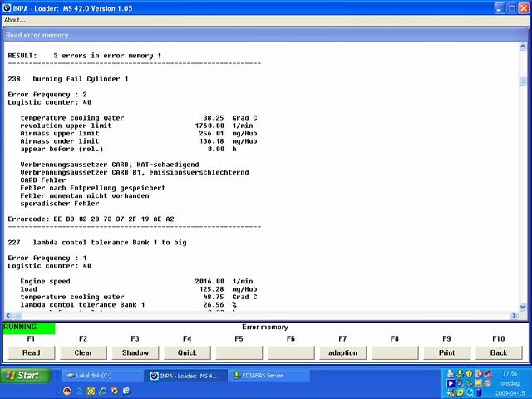Click the Quick button under F4
Screen dimensions: 532x399
(187, 352)
